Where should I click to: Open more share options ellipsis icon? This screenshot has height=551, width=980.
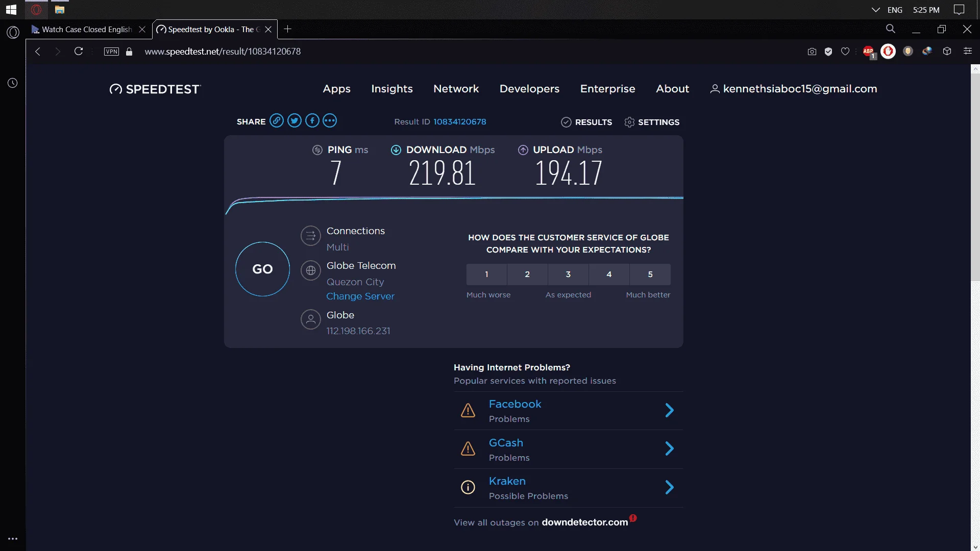330,121
